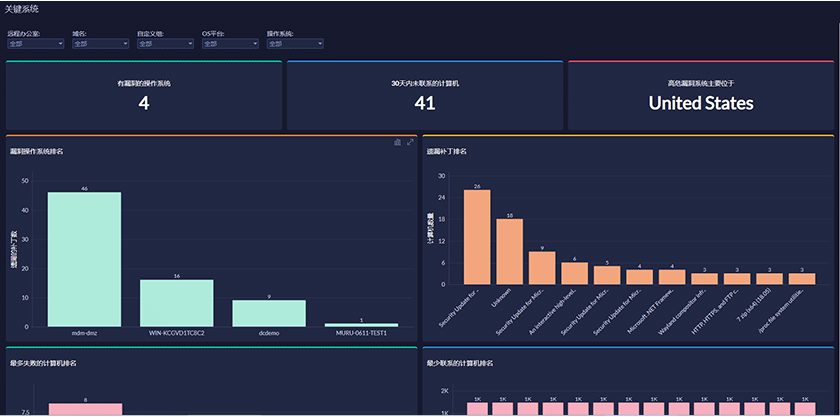The height and width of the screenshot is (417, 840).
Task: Click the Unknown bar with value 18
Action: 509,251
